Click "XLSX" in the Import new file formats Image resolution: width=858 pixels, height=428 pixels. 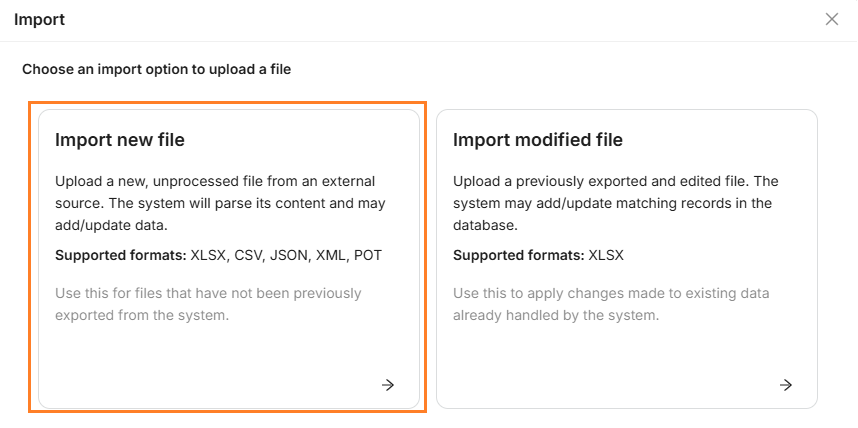[208, 255]
